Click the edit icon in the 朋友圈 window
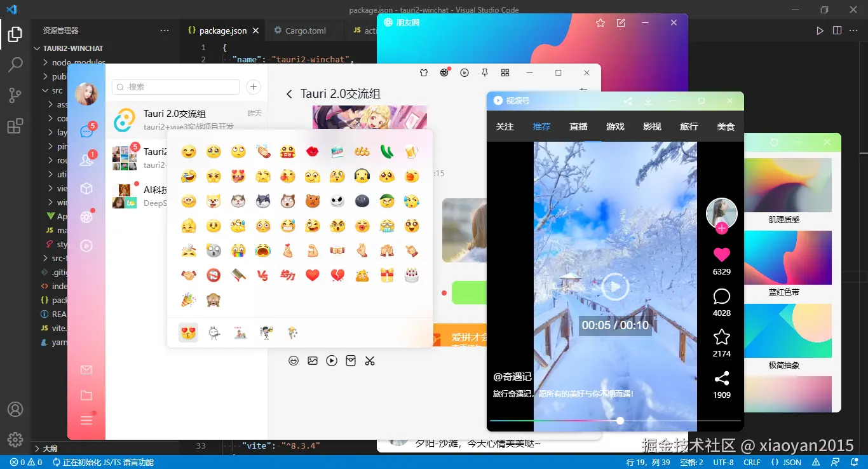 tap(621, 23)
